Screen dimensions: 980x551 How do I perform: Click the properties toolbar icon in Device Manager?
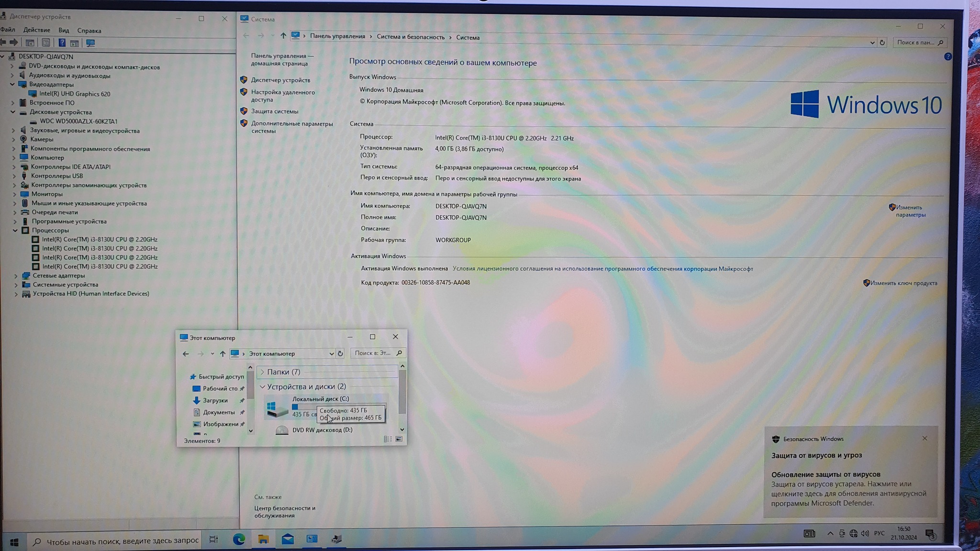tap(45, 43)
